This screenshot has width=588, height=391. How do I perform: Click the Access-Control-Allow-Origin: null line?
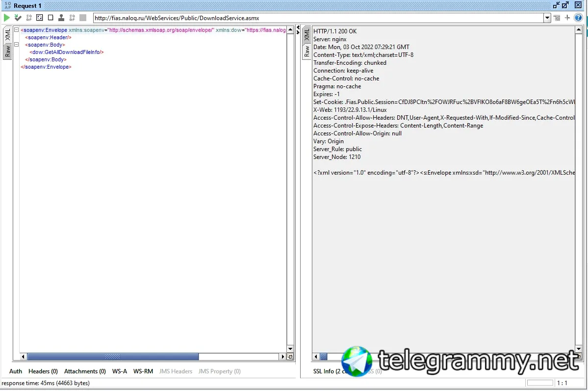click(358, 133)
